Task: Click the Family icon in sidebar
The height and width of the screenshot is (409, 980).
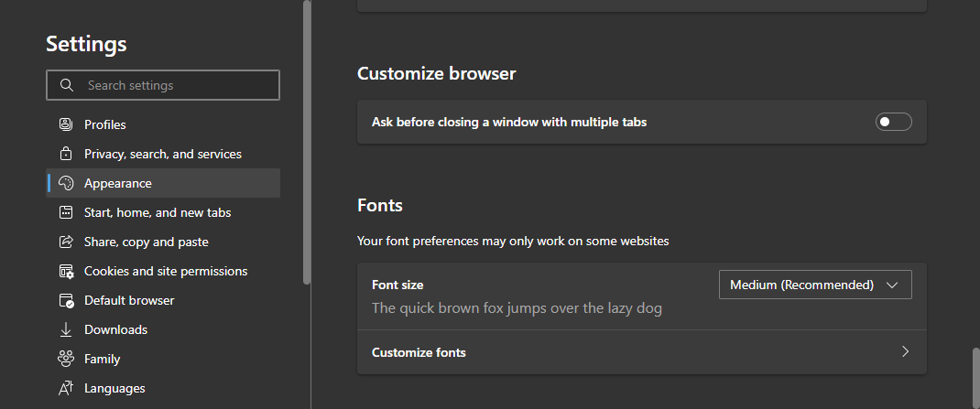Action: pos(65,359)
